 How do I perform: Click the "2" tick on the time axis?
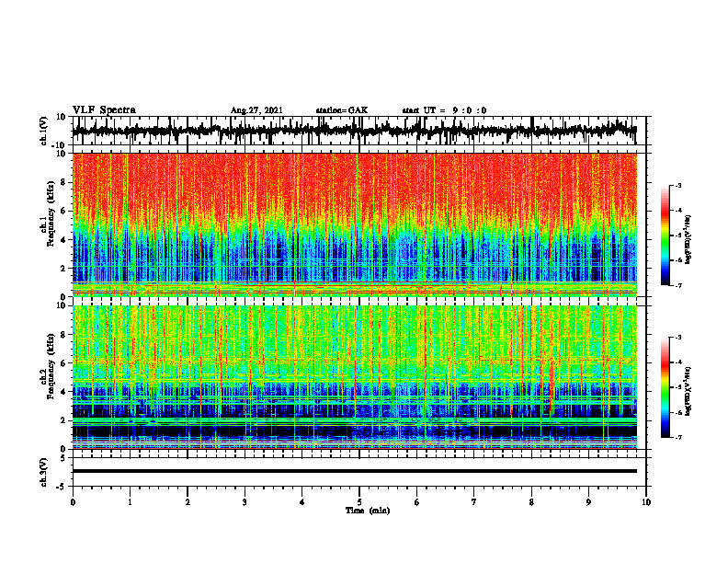tap(188, 502)
